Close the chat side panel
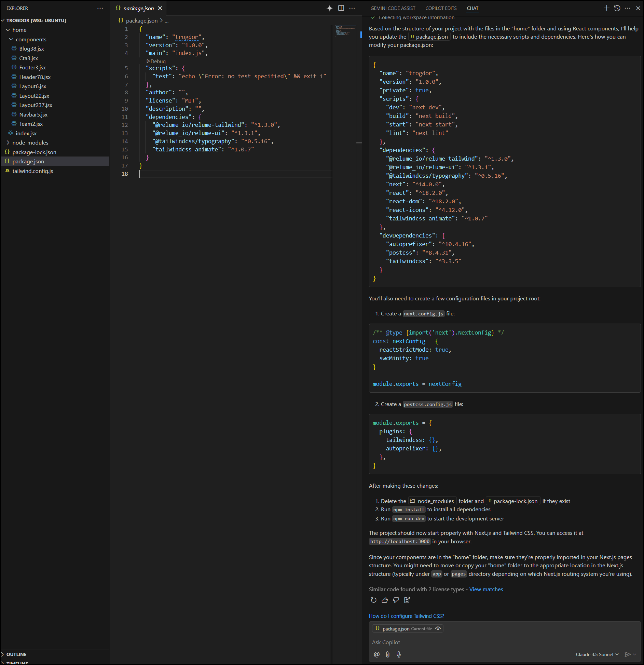 [x=638, y=8]
